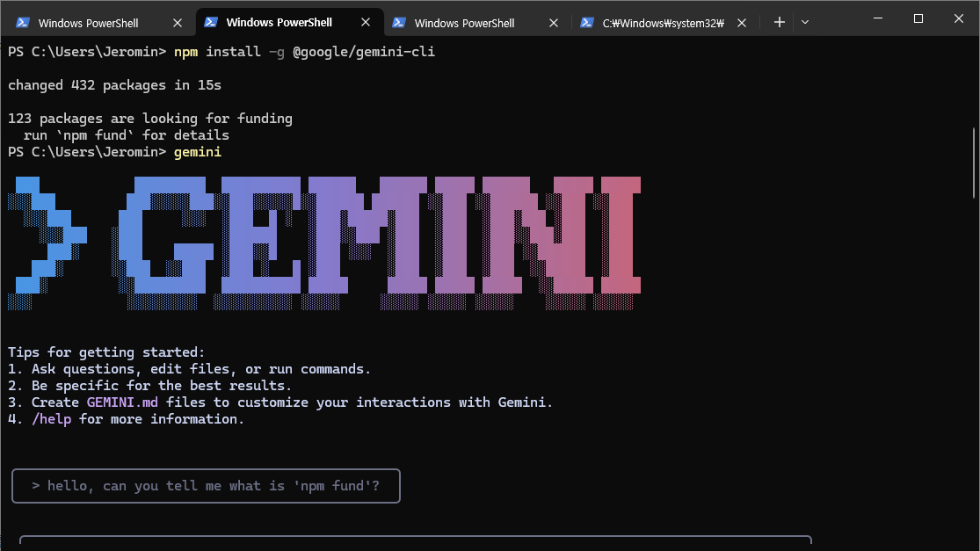The image size is (980, 551).
Task: Expand the new tab profile dropdown
Action: coord(805,23)
